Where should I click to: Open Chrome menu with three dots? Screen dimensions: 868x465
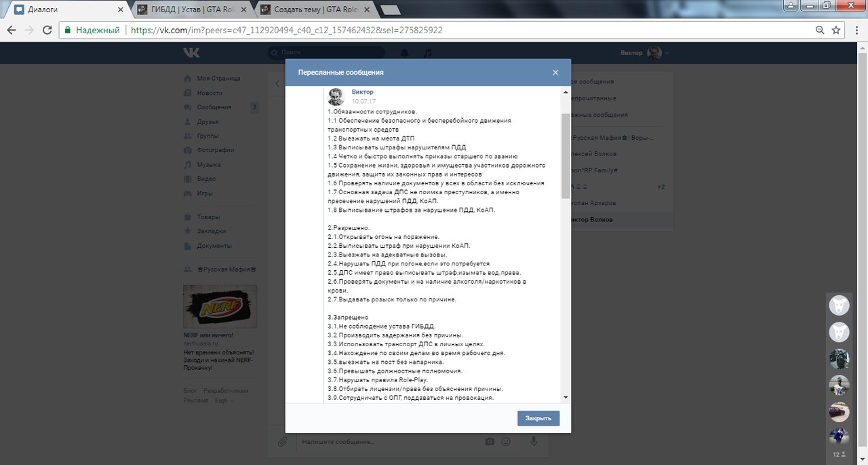pos(855,30)
